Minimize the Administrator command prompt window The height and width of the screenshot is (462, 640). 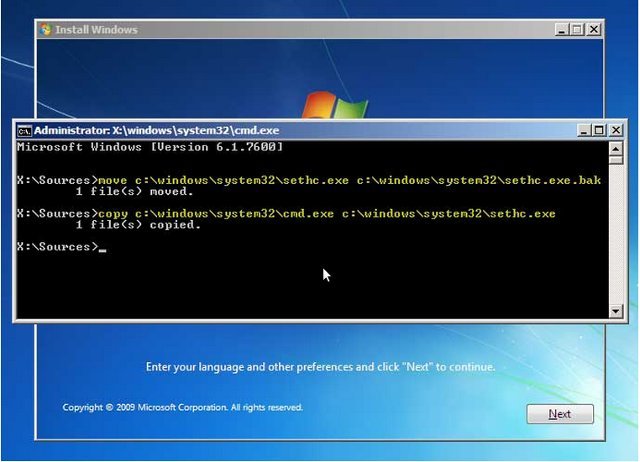(583, 130)
